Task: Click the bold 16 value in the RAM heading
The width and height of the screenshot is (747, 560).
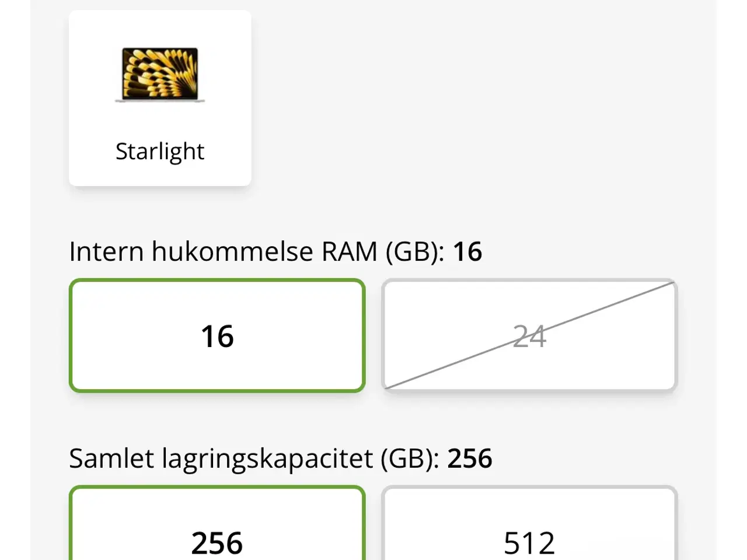Action: click(x=467, y=252)
